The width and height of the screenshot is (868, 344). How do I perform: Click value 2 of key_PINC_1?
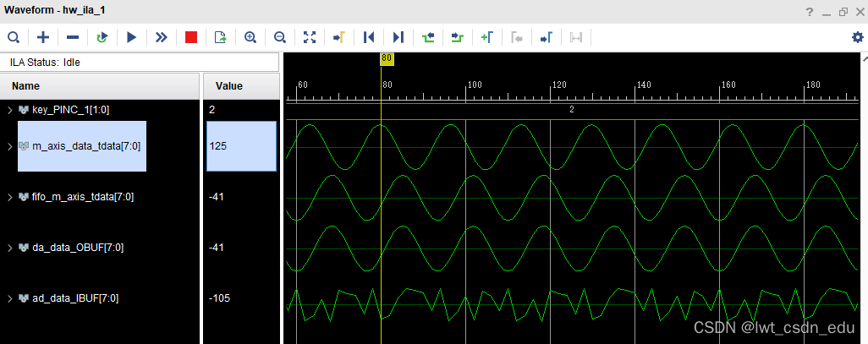click(212, 110)
